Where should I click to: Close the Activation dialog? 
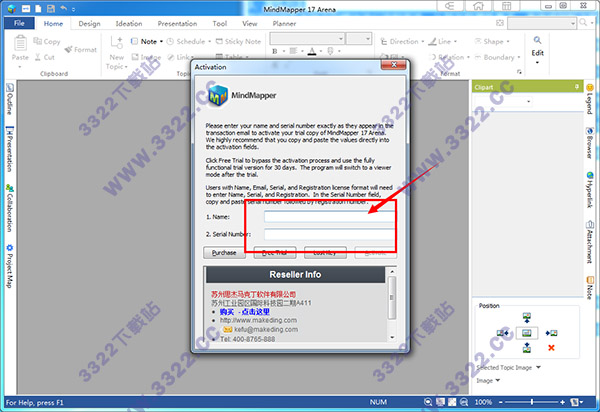coord(393,65)
